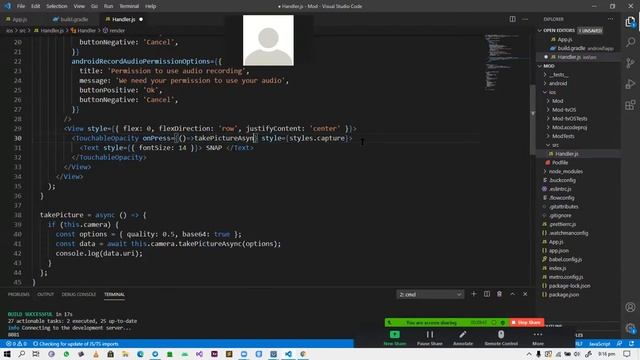The image size is (640, 360).
Task: Open the Source Control view
Action: (630, 63)
